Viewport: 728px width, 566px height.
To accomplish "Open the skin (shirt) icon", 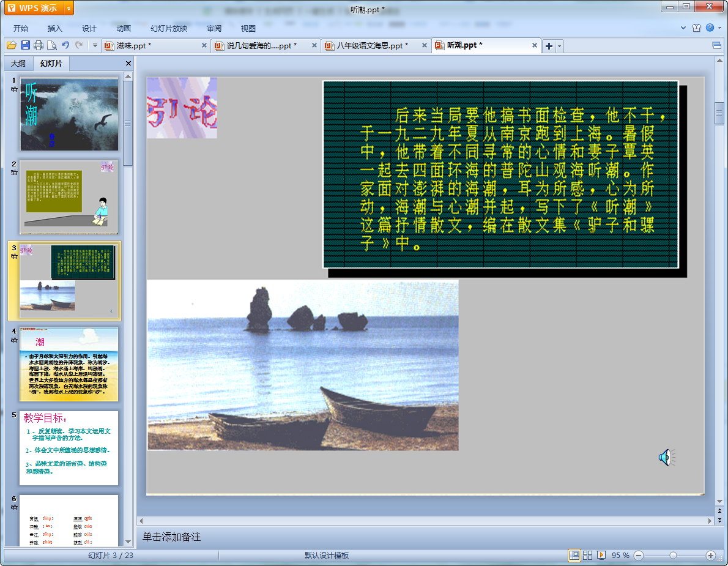I will click(x=696, y=28).
